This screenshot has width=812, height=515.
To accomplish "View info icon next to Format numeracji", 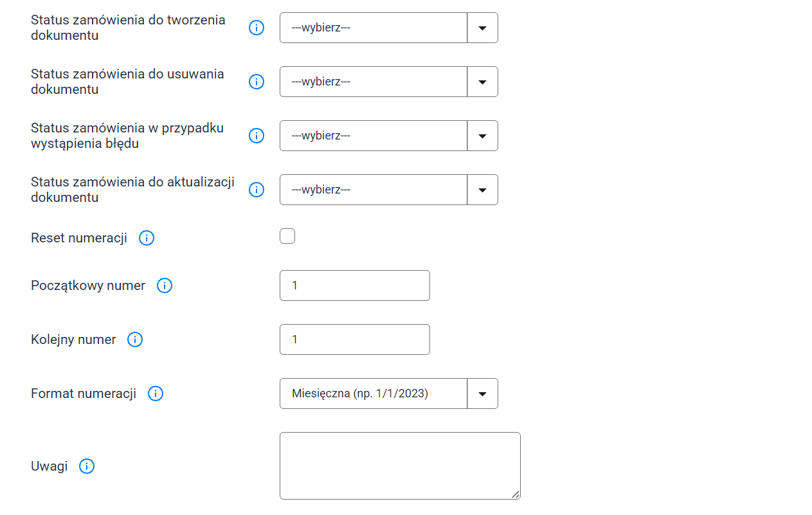I will 156,393.
